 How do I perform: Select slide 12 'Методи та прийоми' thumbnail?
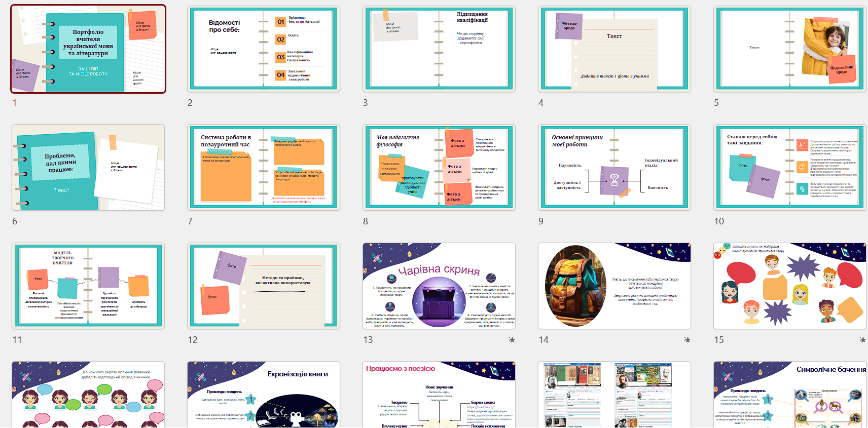pyautogui.click(x=264, y=286)
